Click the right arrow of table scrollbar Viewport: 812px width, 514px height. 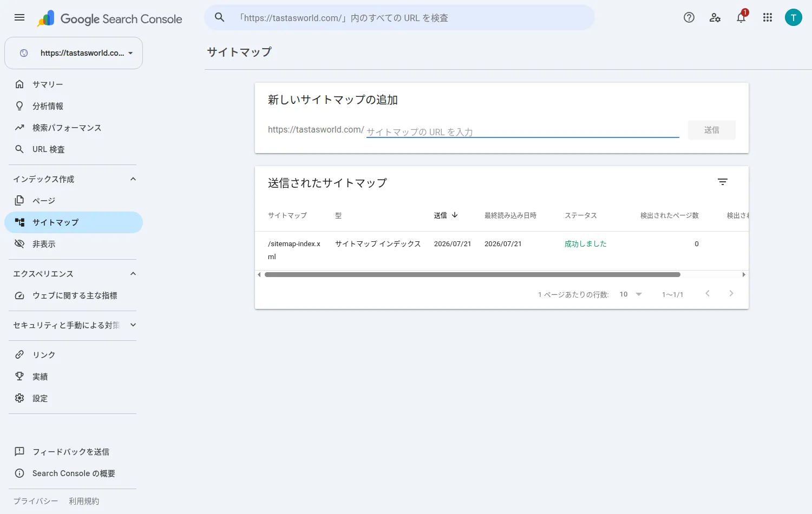click(x=744, y=274)
